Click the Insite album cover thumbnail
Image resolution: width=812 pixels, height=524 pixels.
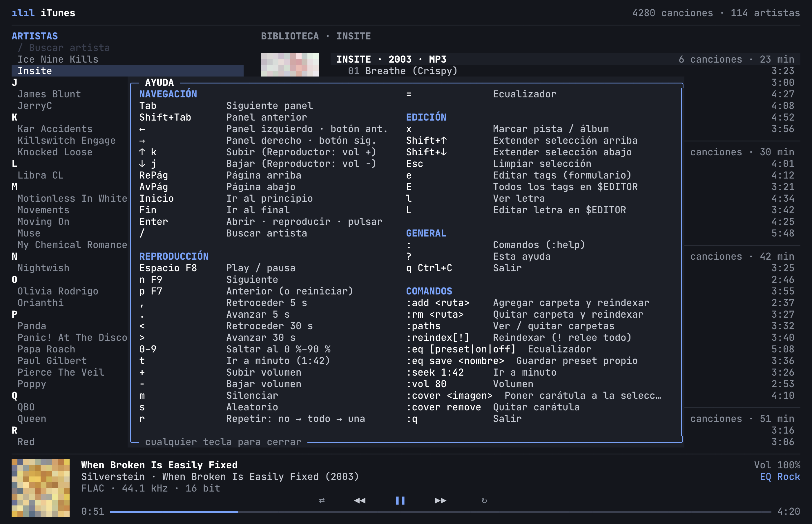point(290,65)
